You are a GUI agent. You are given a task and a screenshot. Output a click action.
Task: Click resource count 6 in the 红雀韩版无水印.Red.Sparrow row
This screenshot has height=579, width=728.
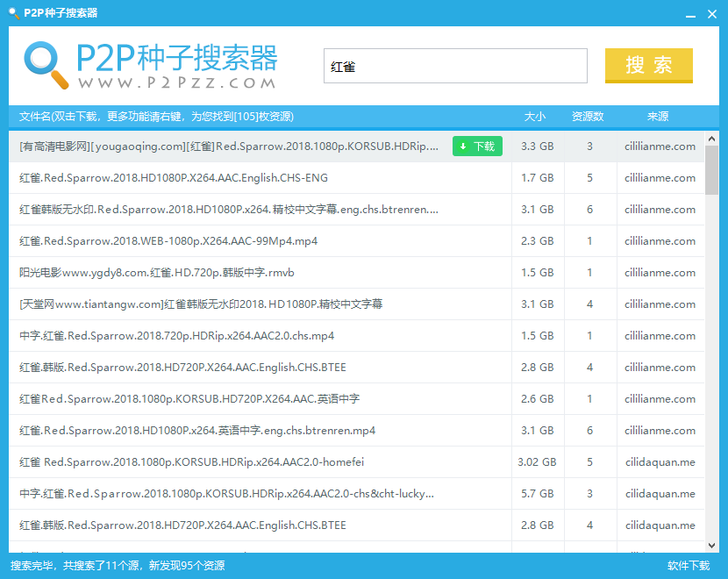coord(589,210)
